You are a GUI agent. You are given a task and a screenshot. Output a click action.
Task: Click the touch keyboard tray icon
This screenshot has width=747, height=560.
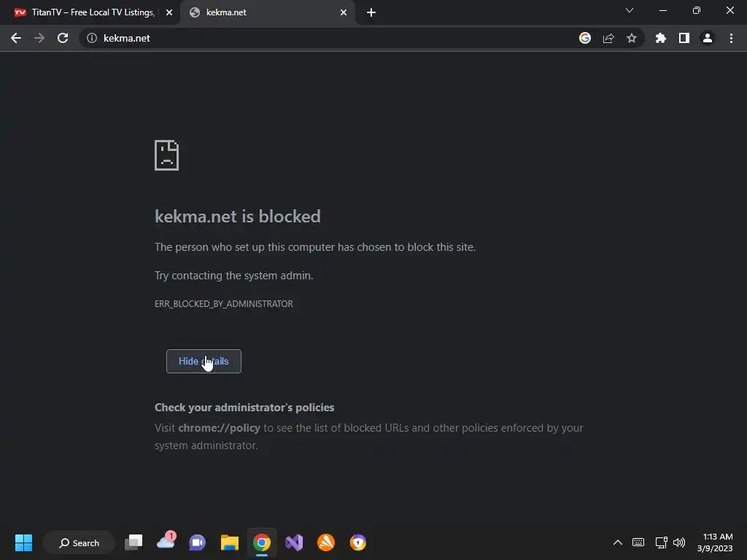point(638,542)
